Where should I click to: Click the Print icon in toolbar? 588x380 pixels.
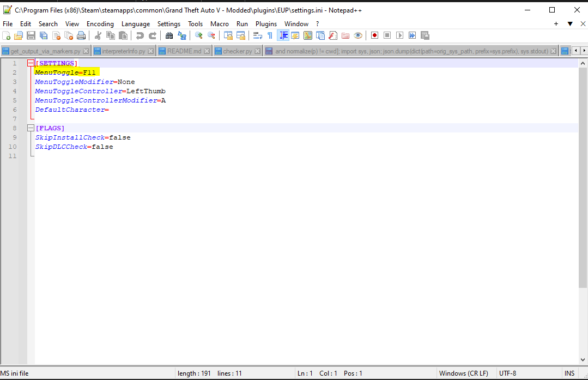81,35
